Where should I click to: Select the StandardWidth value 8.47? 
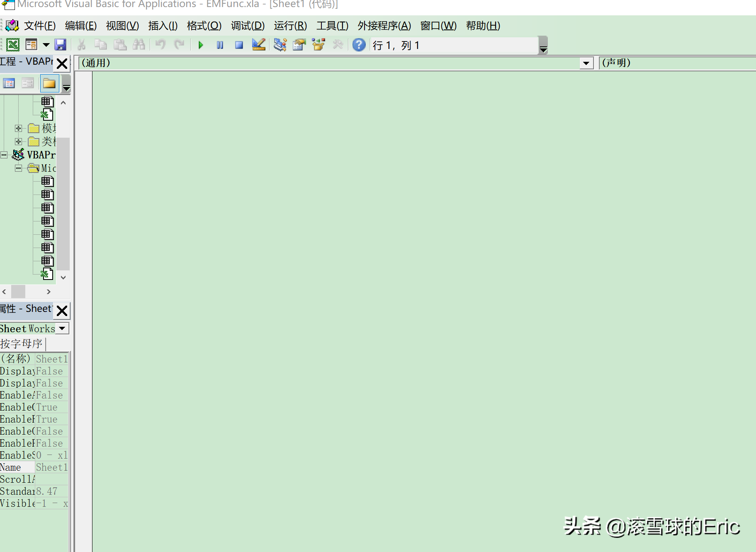(x=52, y=491)
